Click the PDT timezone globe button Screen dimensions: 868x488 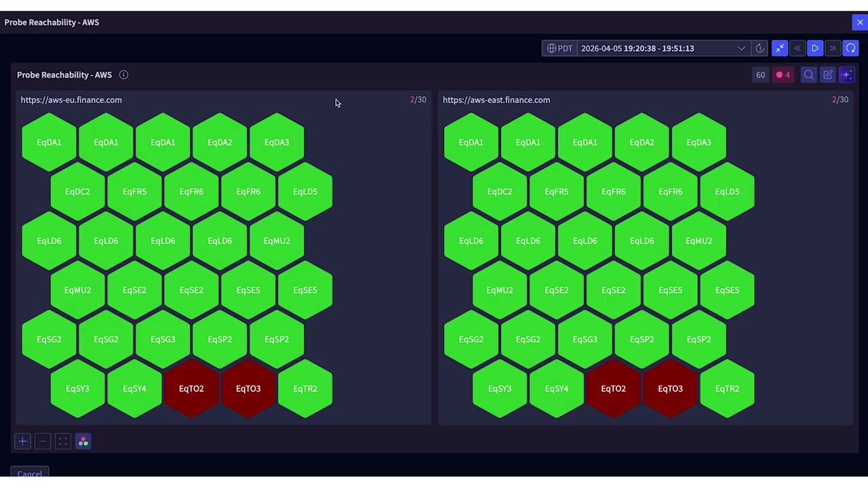pyautogui.click(x=559, y=48)
